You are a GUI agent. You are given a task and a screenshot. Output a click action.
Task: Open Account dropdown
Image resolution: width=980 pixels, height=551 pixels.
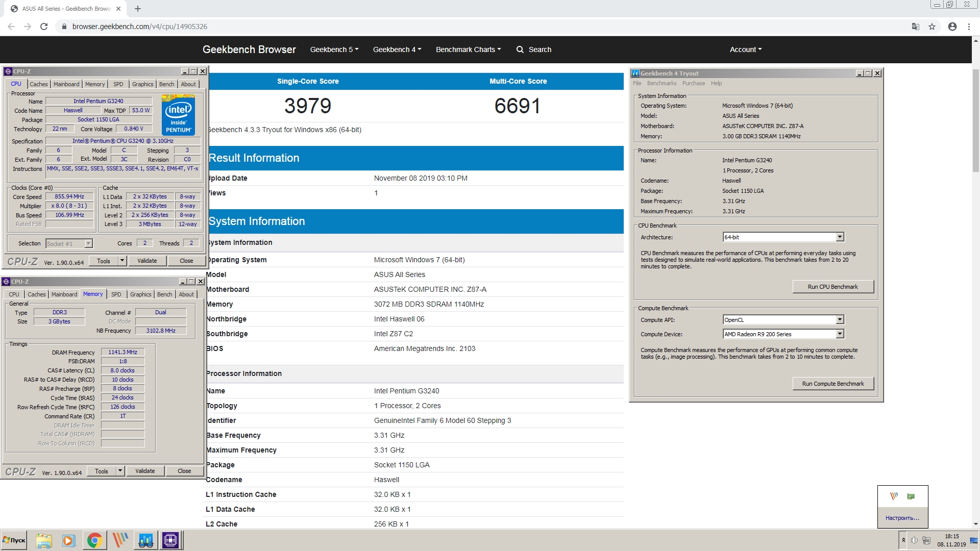pos(746,49)
